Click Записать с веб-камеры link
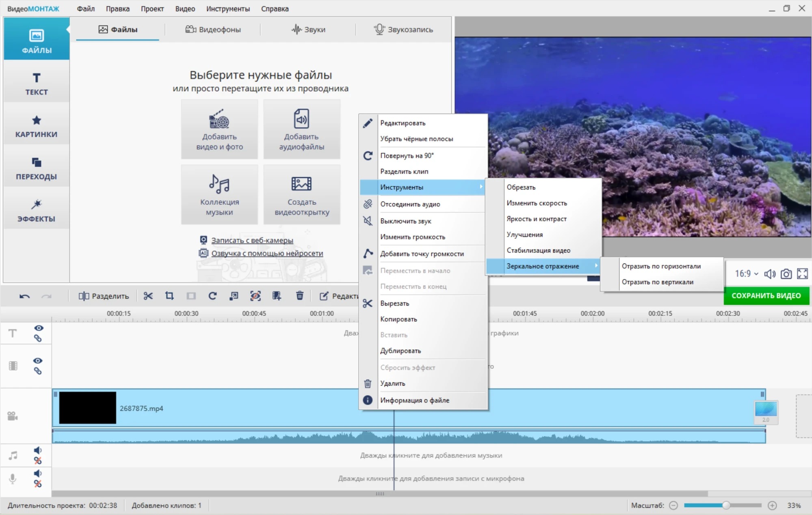The image size is (812, 515). coord(252,240)
